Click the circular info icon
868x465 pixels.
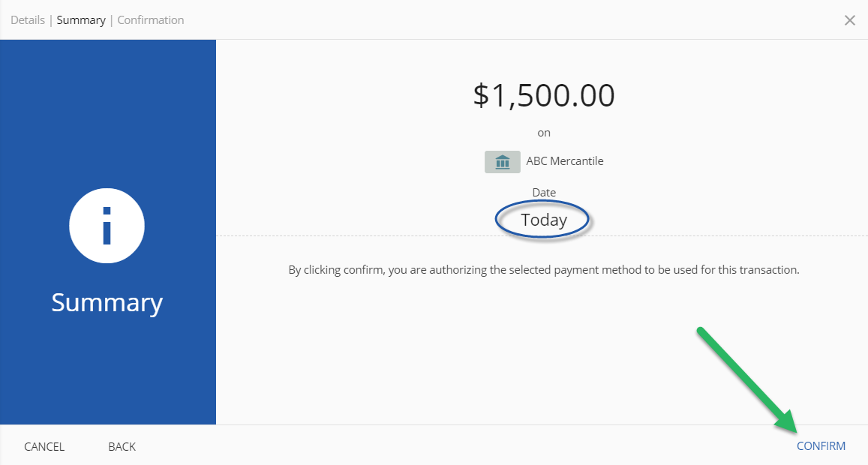click(x=107, y=226)
